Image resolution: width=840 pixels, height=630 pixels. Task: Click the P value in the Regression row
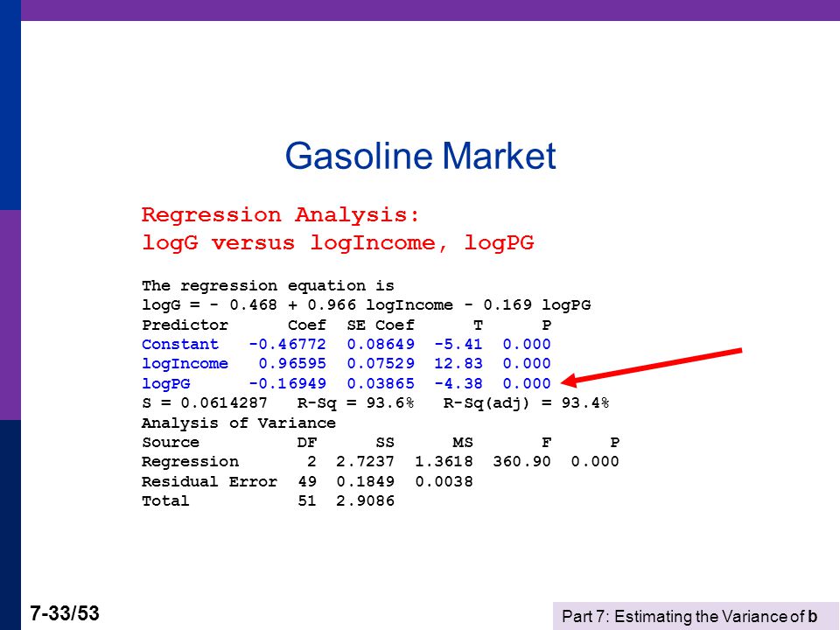point(595,461)
